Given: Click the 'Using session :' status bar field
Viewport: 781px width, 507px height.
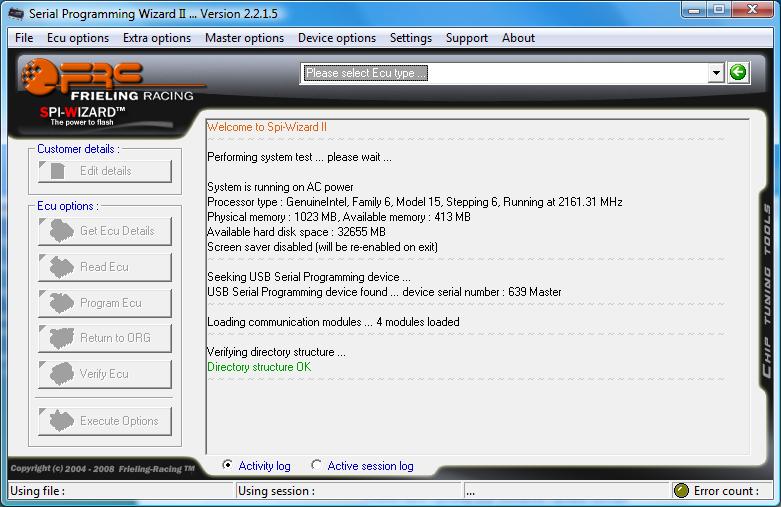Looking at the screenshot, I should pyautogui.click(x=349, y=491).
